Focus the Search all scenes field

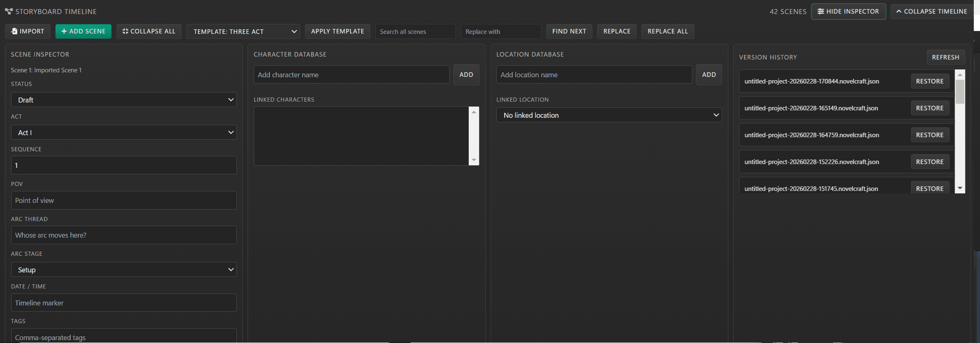pos(415,31)
